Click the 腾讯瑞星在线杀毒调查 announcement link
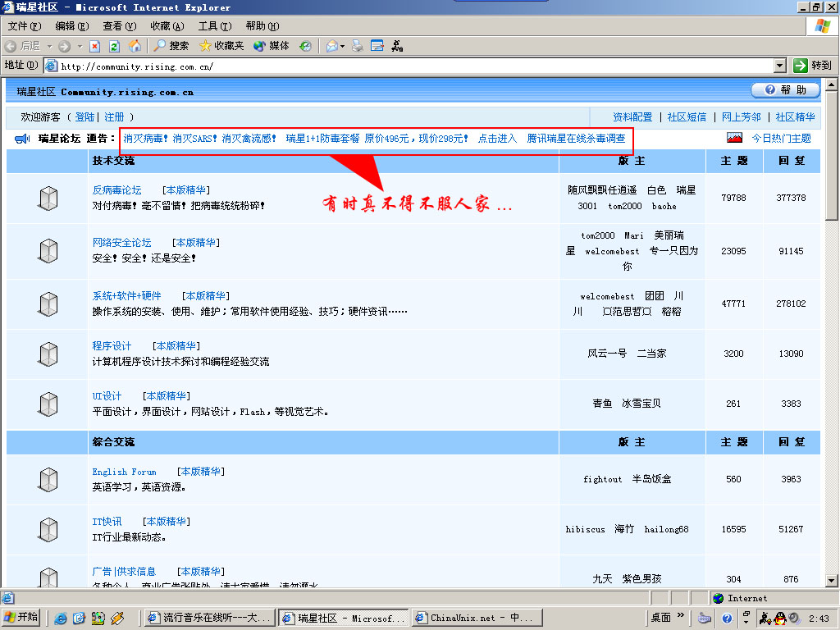This screenshot has height=630, width=840. point(576,138)
